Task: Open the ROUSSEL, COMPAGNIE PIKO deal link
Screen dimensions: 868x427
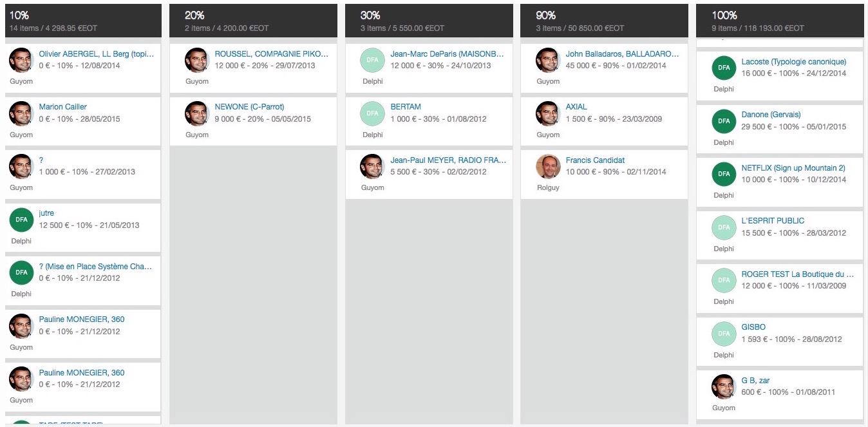Action: 271,54
